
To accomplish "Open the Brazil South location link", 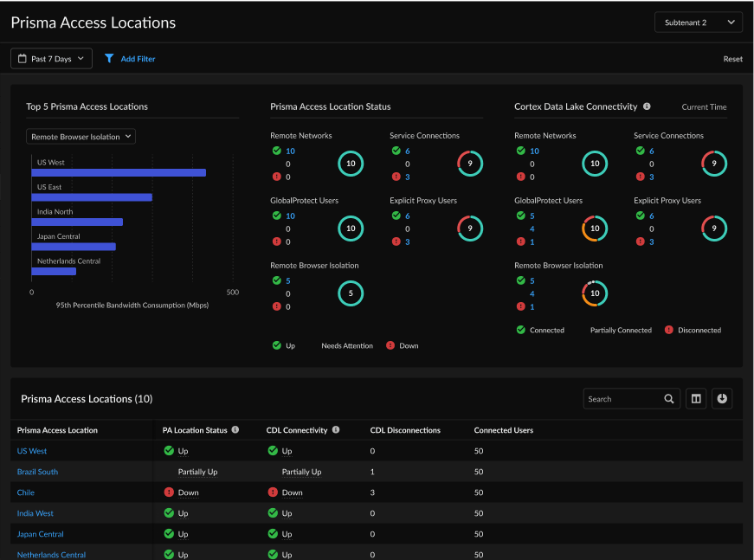I will [x=37, y=472].
